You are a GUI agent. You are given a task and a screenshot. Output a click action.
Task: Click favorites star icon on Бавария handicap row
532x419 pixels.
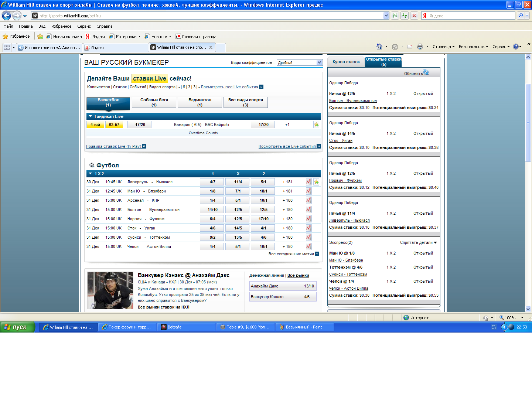click(x=316, y=125)
